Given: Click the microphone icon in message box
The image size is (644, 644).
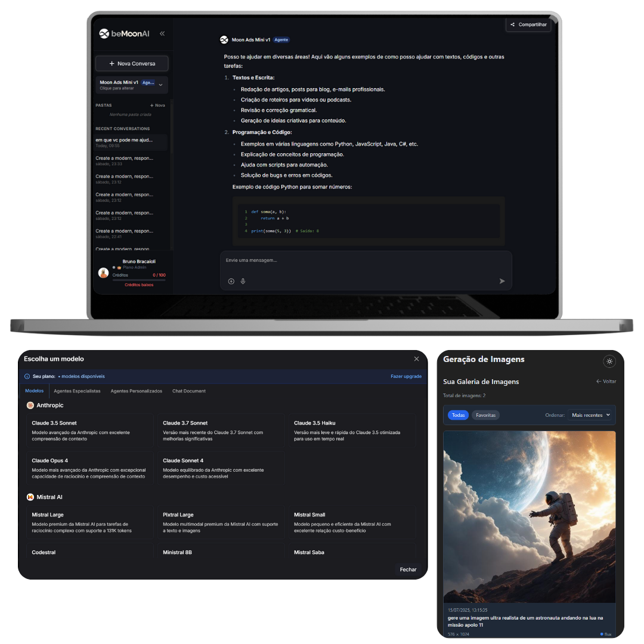Looking at the screenshot, I should [243, 281].
